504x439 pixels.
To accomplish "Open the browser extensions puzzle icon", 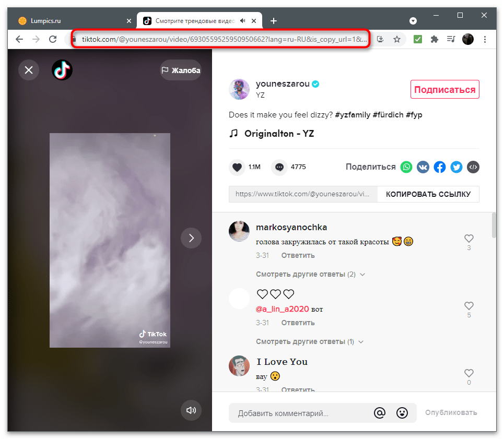I will click(x=434, y=39).
